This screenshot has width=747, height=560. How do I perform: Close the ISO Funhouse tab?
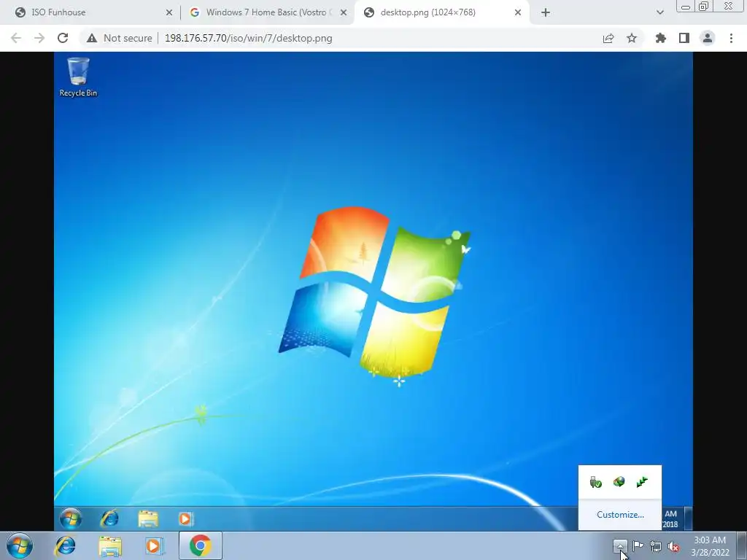tap(169, 13)
